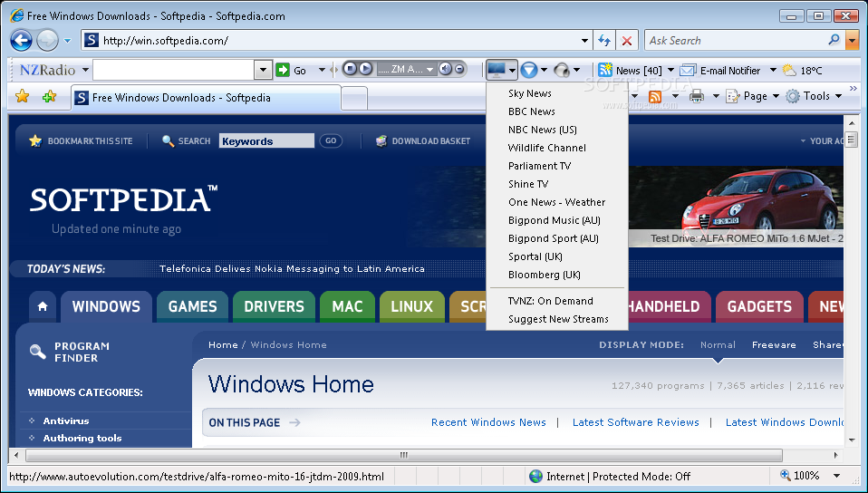Open the search provider dropdown arrow
Screen dimensions: 868x493
coord(852,41)
